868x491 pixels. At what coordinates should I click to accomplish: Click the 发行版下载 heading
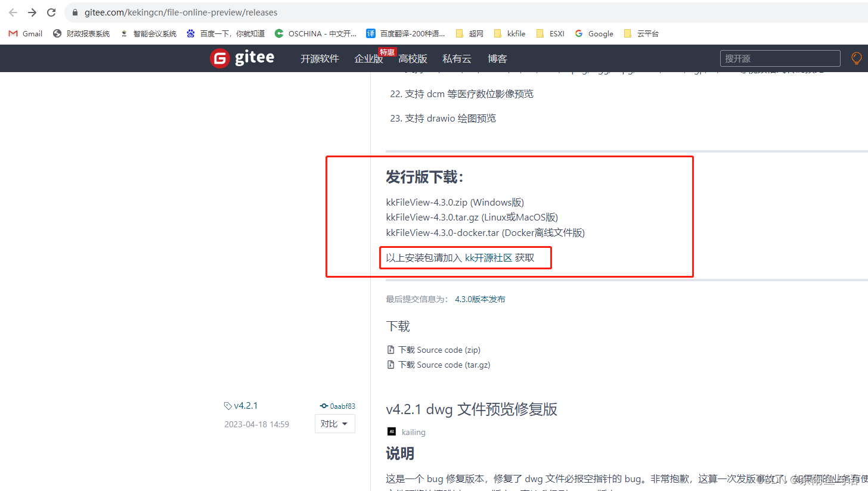coord(424,177)
